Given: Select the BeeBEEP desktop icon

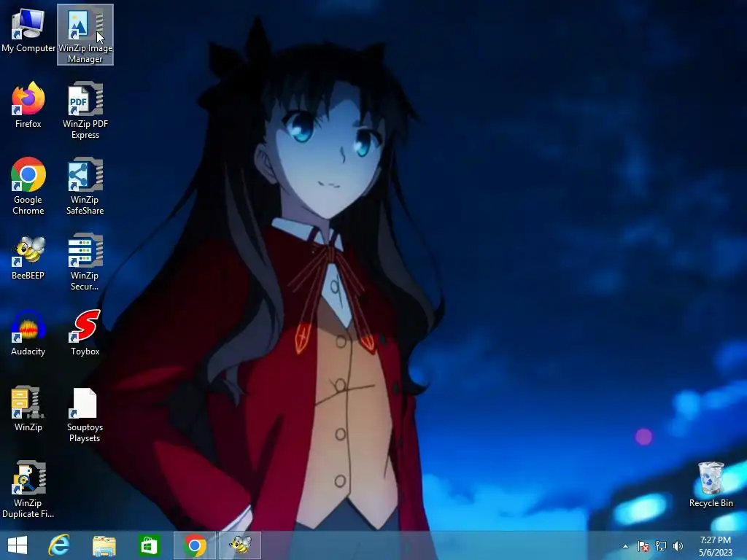Looking at the screenshot, I should 28,257.
